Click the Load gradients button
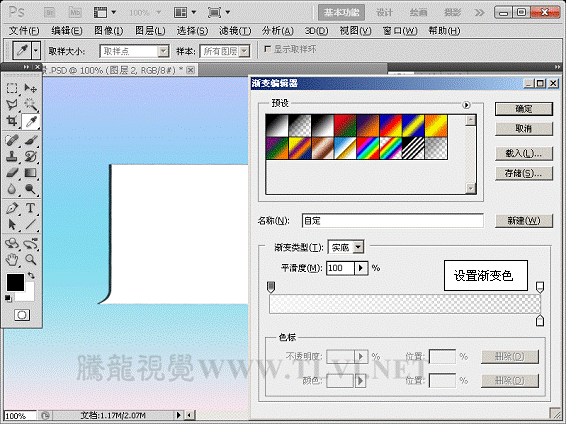Viewport: 566px width, 424px height. [523, 153]
